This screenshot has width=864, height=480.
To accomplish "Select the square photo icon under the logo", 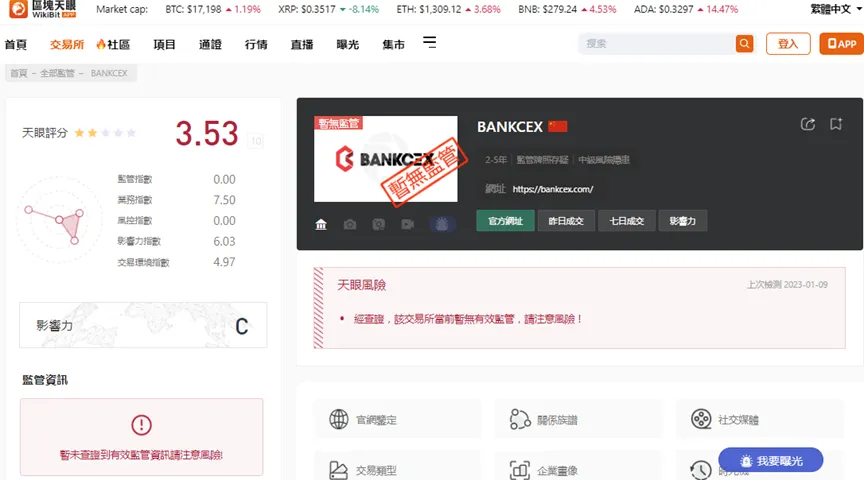I will [379, 224].
